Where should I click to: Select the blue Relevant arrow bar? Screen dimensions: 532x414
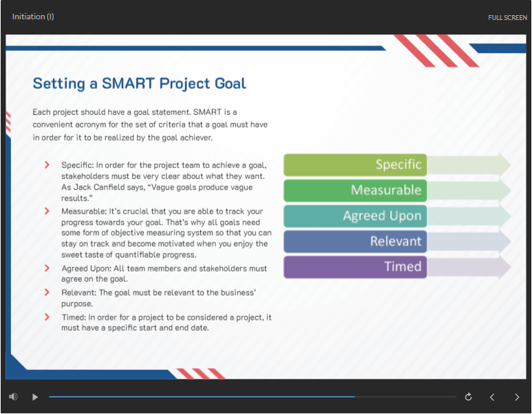[x=397, y=242]
